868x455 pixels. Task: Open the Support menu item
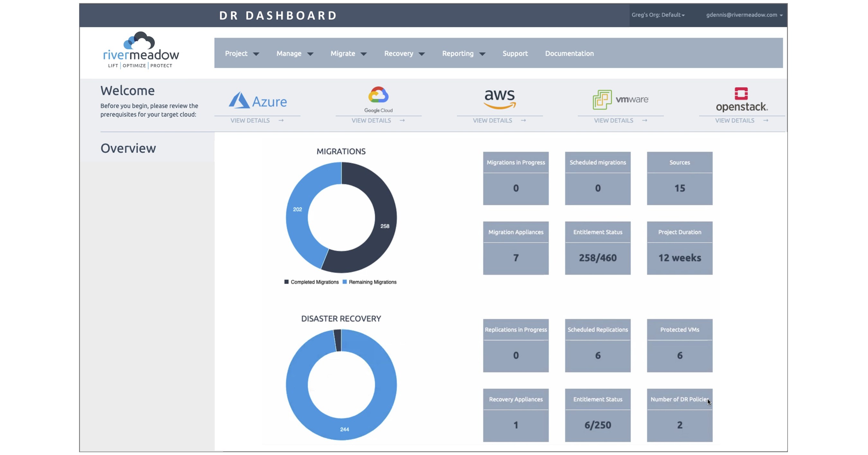(x=515, y=53)
